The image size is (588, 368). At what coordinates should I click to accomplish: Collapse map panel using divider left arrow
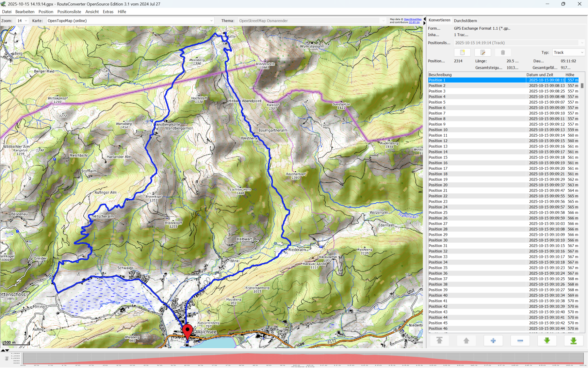coord(424,19)
